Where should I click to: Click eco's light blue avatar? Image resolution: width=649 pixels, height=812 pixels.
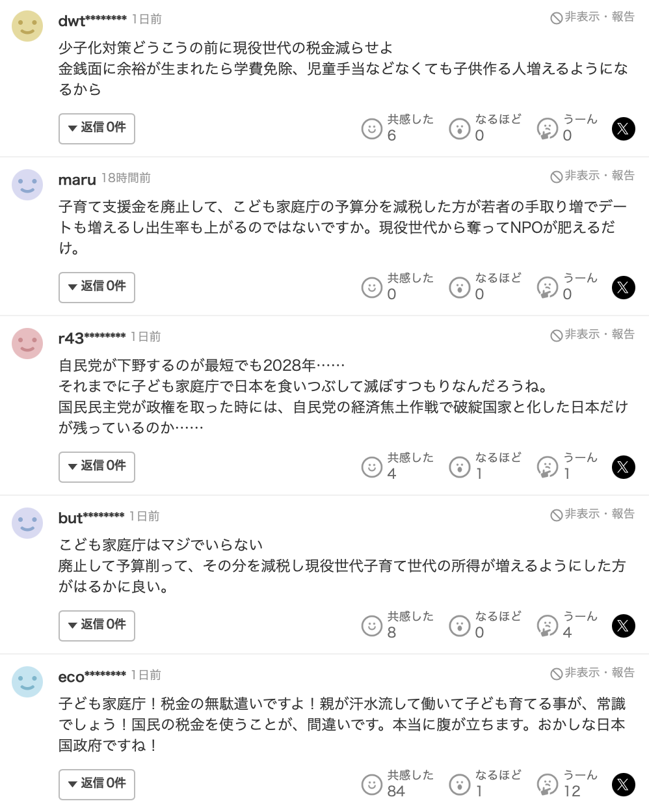(27, 682)
